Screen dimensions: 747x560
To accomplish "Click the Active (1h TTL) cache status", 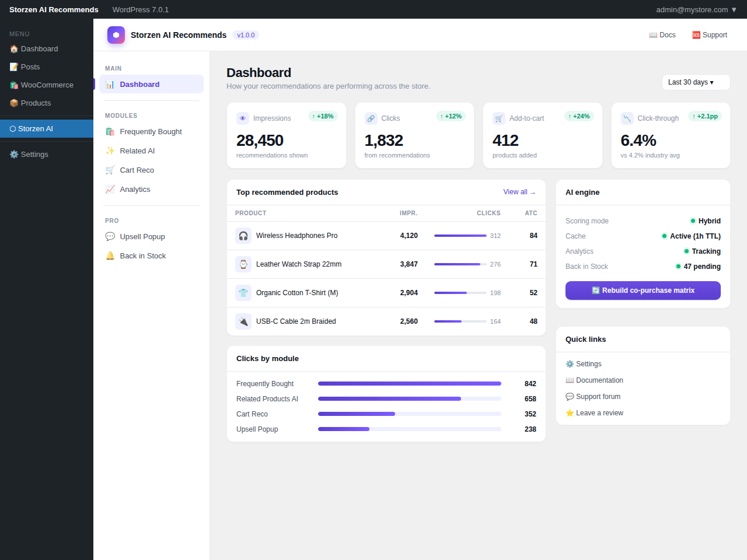I will [691, 236].
